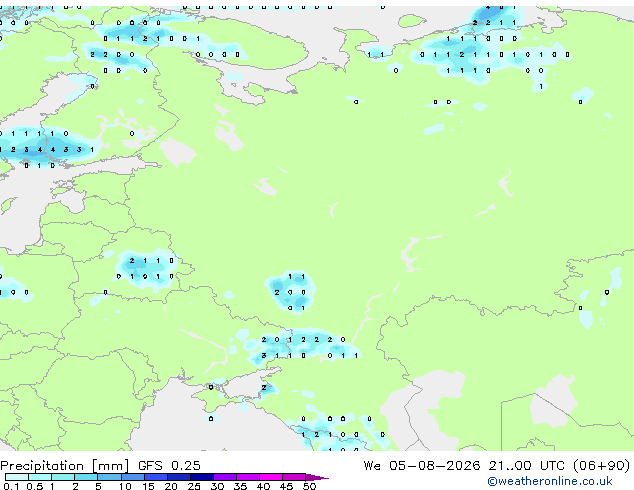Screen dimensions: 634x490
Task: Select legend tick label '25'
Action: [194, 486]
